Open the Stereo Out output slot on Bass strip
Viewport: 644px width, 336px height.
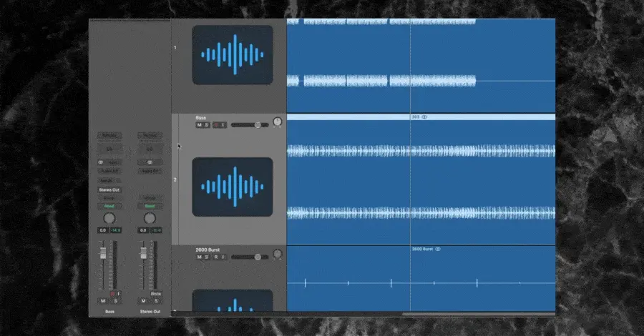pos(109,190)
